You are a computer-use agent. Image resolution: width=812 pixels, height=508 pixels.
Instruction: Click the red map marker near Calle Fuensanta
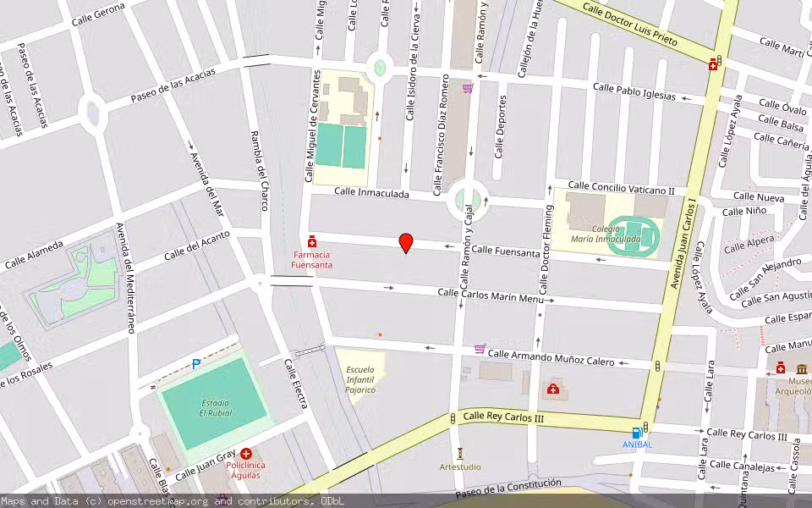[406, 244]
